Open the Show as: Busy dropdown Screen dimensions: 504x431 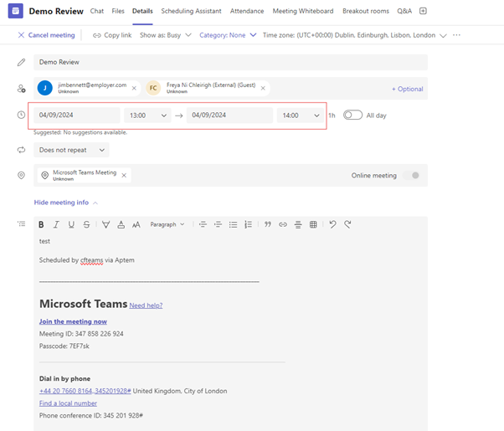click(165, 35)
